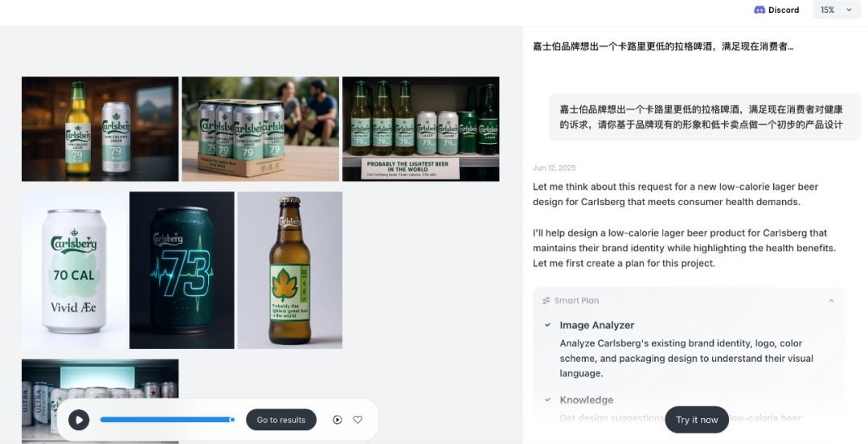This screenshot has height=444, width=868.
Task: Open the dark green 73 can image
Action: [x=182, y=270]
